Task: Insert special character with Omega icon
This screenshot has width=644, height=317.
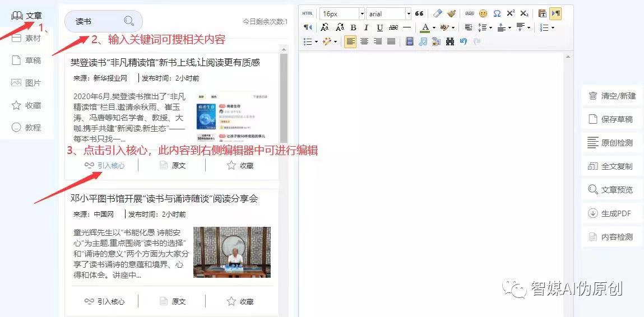Action: [x=497, y=13]
